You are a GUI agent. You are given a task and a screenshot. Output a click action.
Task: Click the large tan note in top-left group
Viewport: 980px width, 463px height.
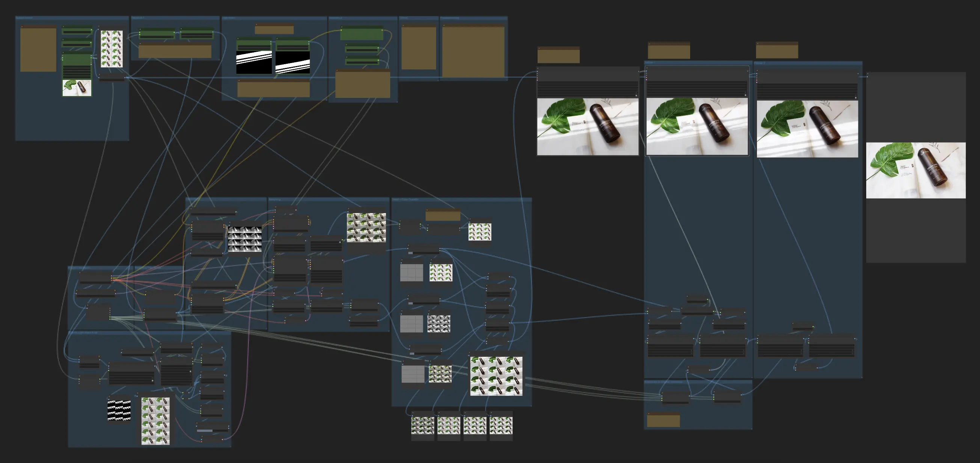point(38,49)
